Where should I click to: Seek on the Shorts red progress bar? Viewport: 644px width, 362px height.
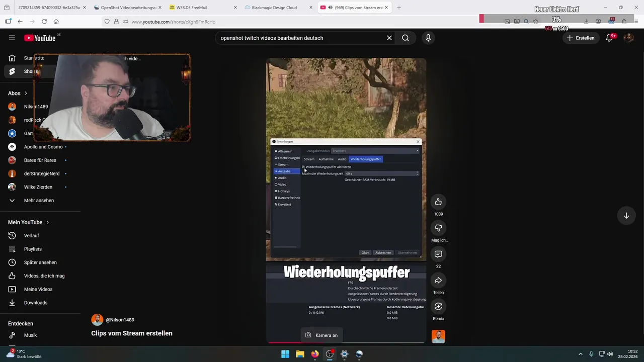(x=346, y=342)
